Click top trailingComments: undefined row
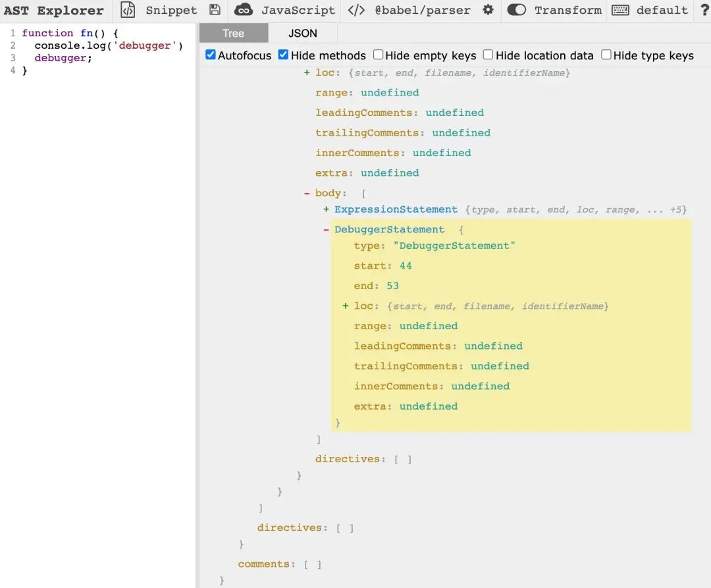This screenshot has height=588, width=711. 403,132
